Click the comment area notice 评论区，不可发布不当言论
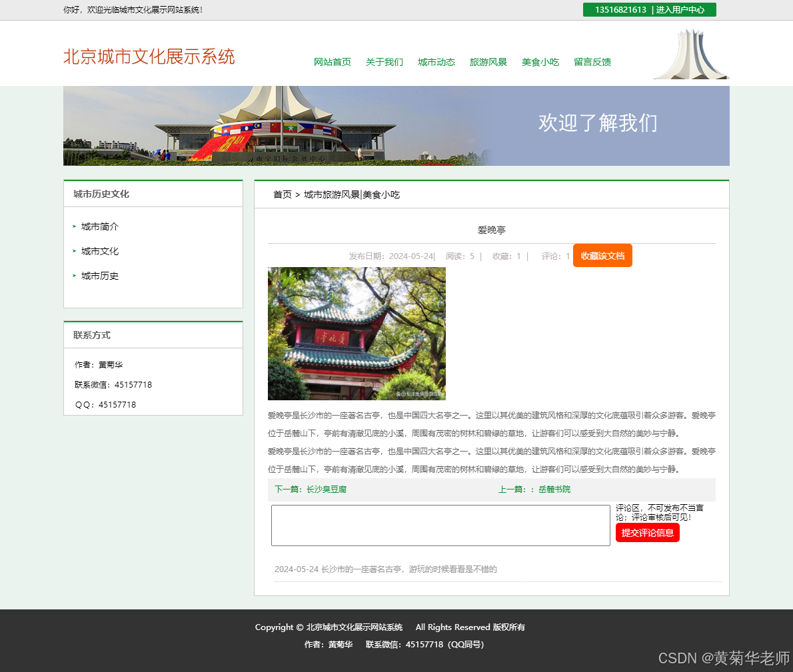 [660, 512]
